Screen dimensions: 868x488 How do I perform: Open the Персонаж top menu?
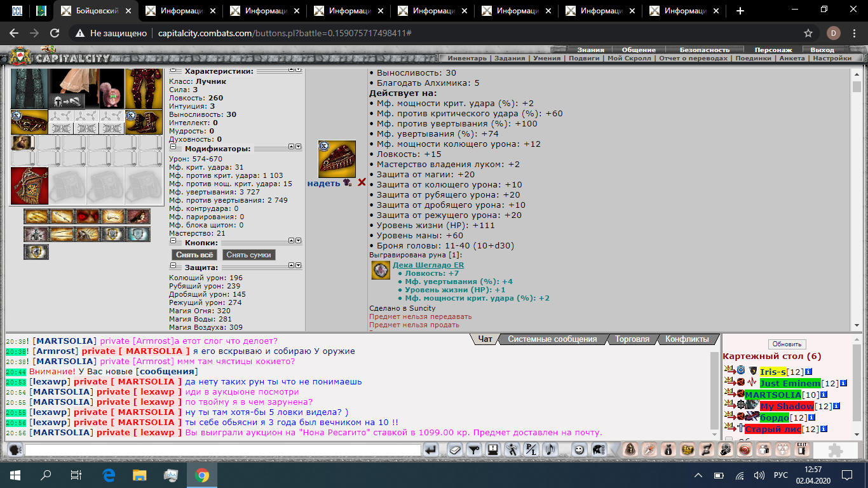(773, 50)
